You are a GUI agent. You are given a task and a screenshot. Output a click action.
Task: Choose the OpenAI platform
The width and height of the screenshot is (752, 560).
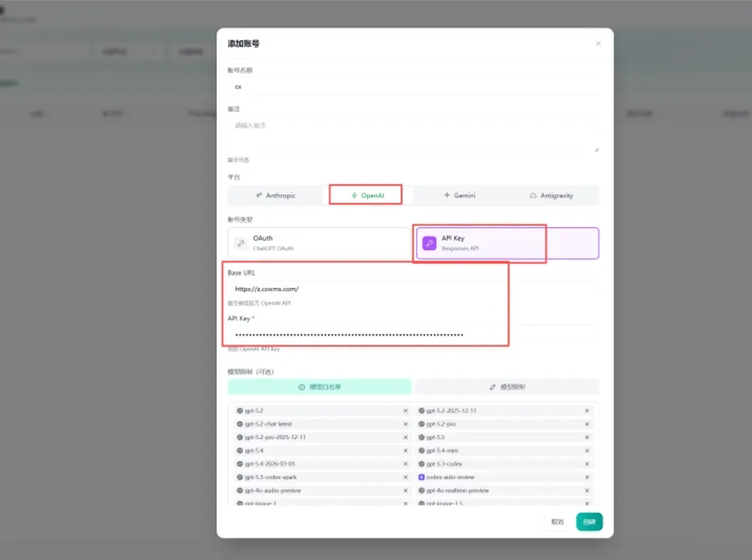[367, 195]
